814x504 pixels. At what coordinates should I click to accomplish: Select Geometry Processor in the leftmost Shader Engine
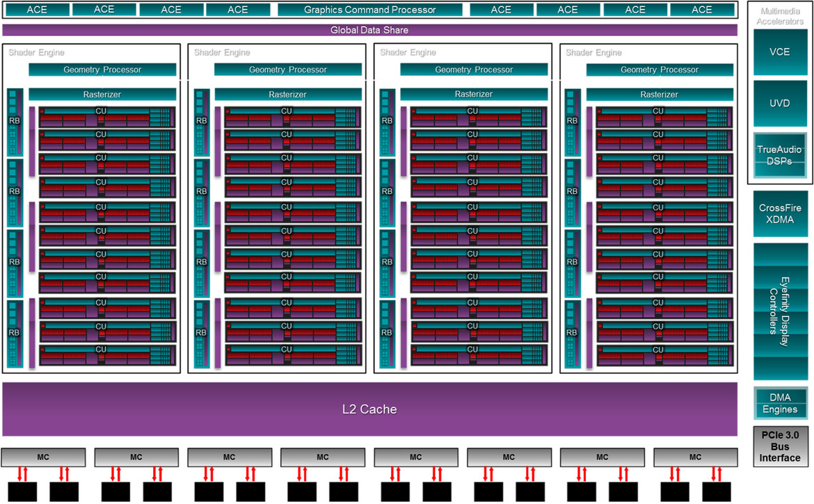coord(102,70)
